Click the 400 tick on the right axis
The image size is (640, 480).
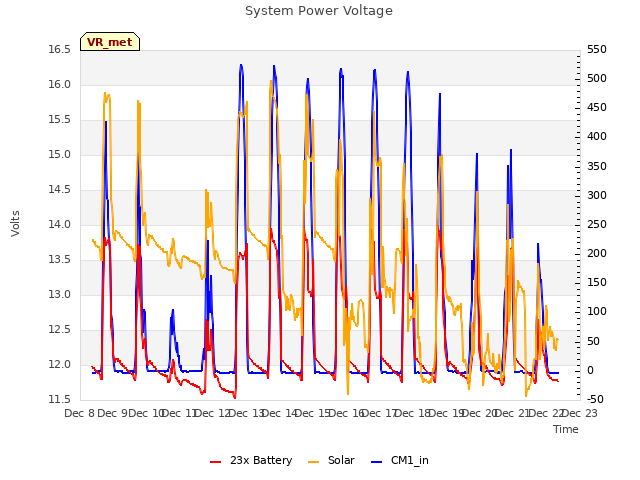(597, 137)
